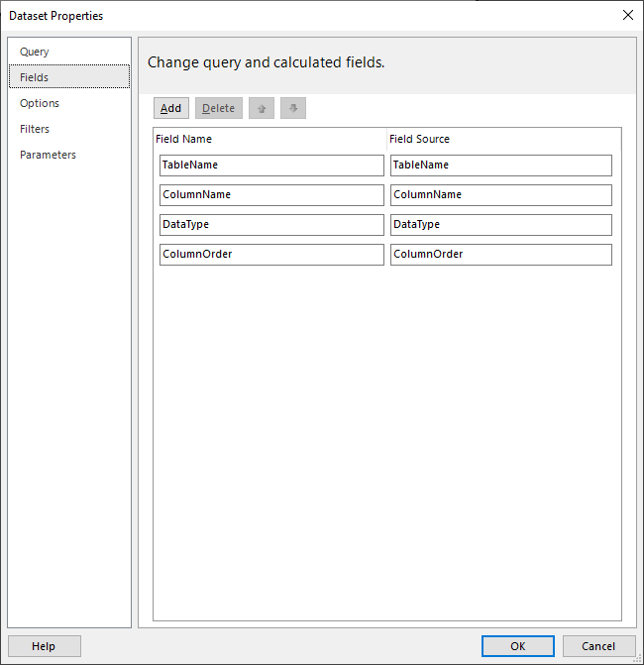Open Help for dataset properties

click(x=45, y=646)
